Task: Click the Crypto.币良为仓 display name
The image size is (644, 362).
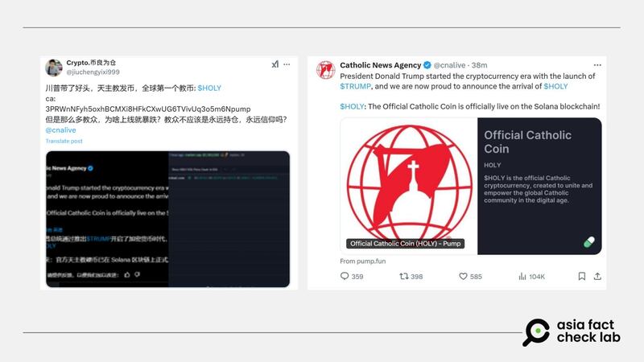Action: 91,63
